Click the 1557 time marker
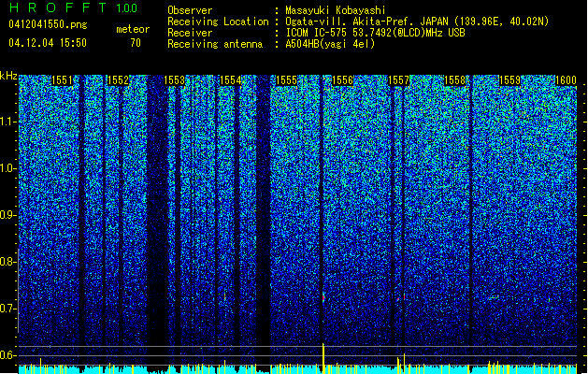Viewport: 588px width, 374px height. [398, 80]
